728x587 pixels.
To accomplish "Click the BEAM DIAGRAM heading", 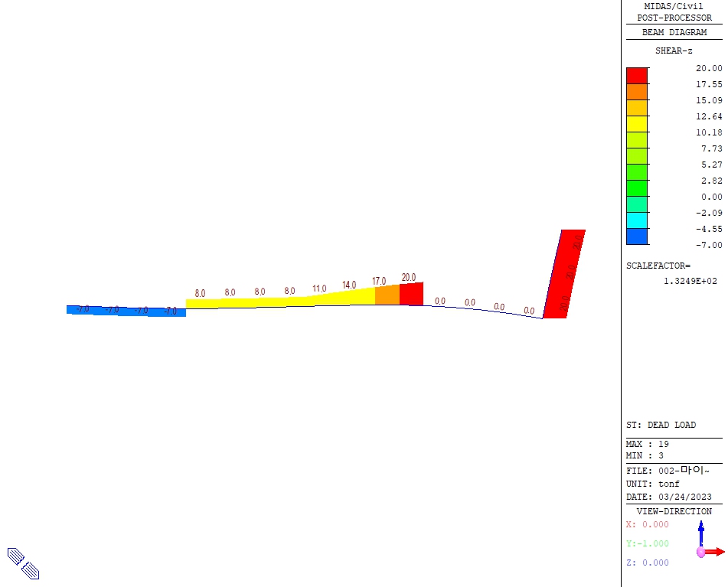I will (x=674, y=32).
